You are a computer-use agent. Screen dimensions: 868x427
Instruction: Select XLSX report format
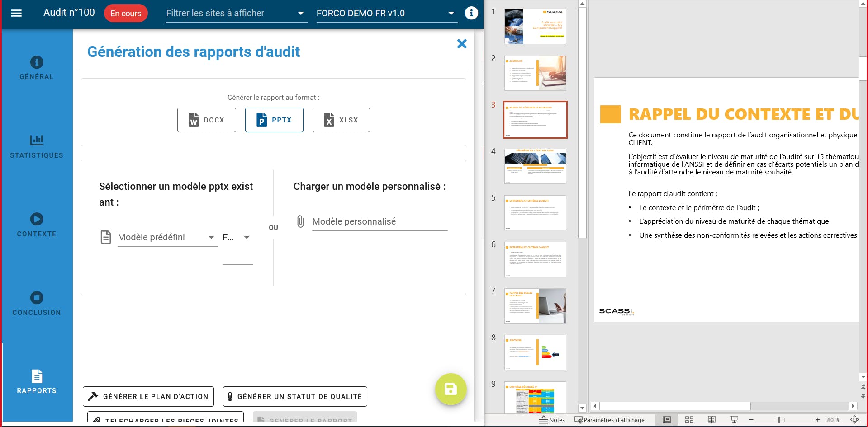click(x=341, y=120)
